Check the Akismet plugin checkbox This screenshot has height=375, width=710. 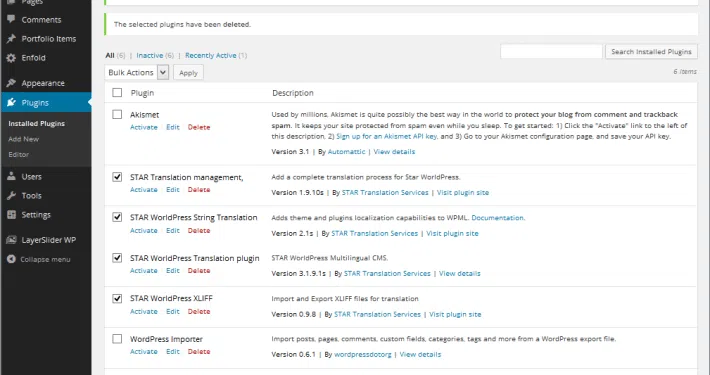tap(117, 114)
